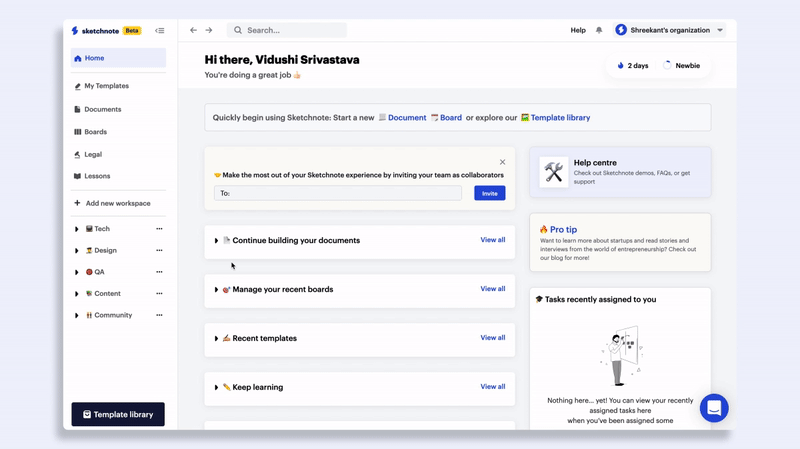Image resolution: width=800 pixels, height=449 pixels.
Task: Click the Newbie level badge
Action: [682, 65]
